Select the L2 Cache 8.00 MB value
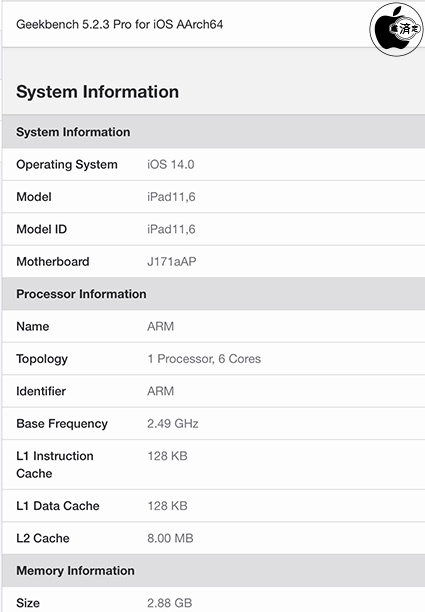 pyautogui.click(x=170, y=538)
